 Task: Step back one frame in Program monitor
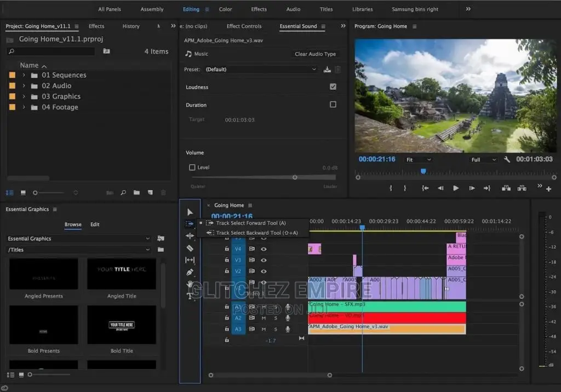pyautogui.click(x=440, y=188)
